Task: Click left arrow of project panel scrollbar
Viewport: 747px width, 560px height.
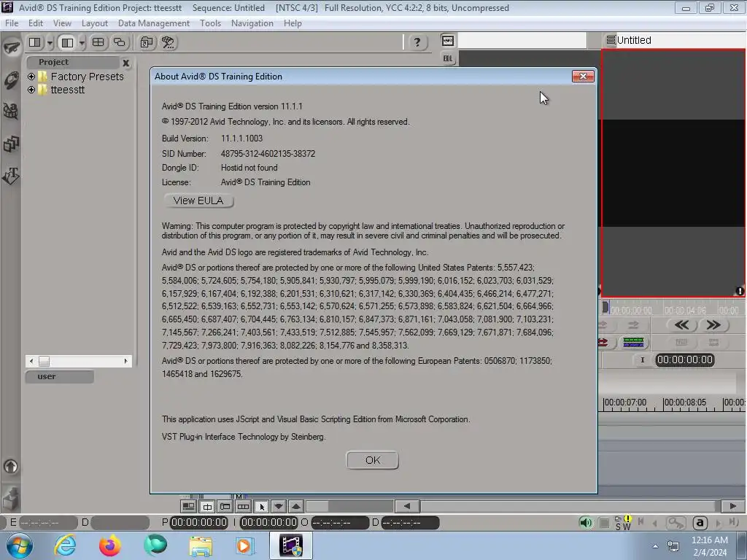Action: coord(31,362)
